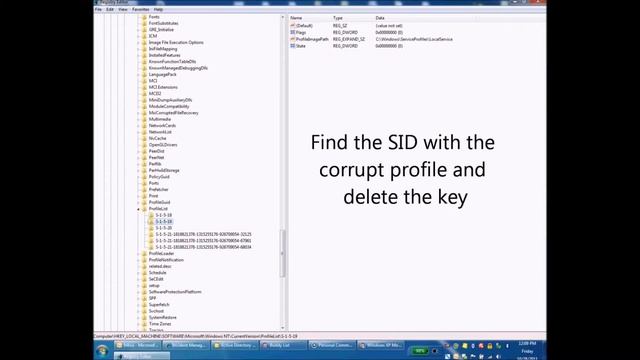Select the IniFileMapping key

(163, 49)
